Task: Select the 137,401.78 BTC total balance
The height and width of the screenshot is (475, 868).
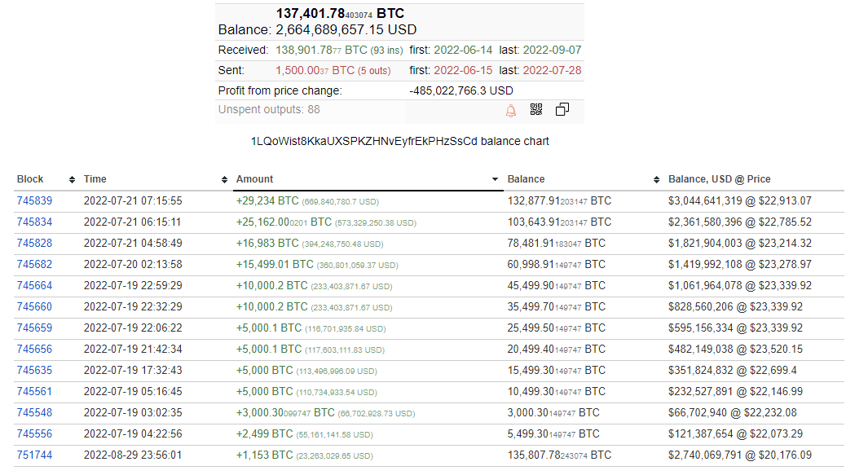Action: tap(340, 13)
